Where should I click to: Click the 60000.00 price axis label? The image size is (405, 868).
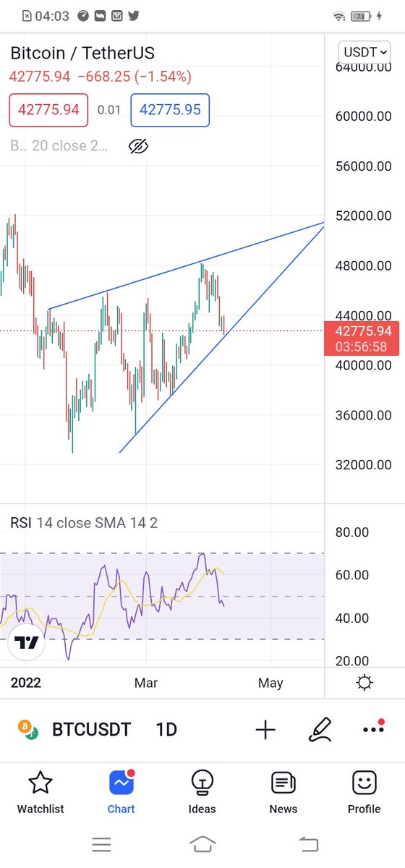364,116
